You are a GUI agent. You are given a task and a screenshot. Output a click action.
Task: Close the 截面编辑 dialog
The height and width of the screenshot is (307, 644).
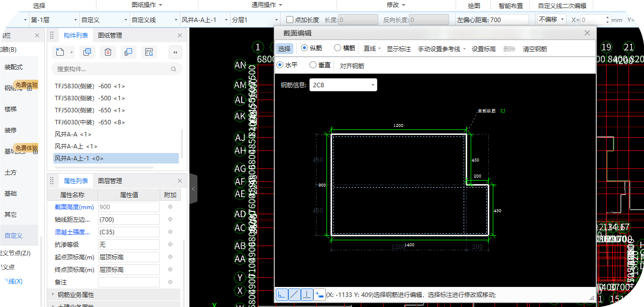click(587, 33)
